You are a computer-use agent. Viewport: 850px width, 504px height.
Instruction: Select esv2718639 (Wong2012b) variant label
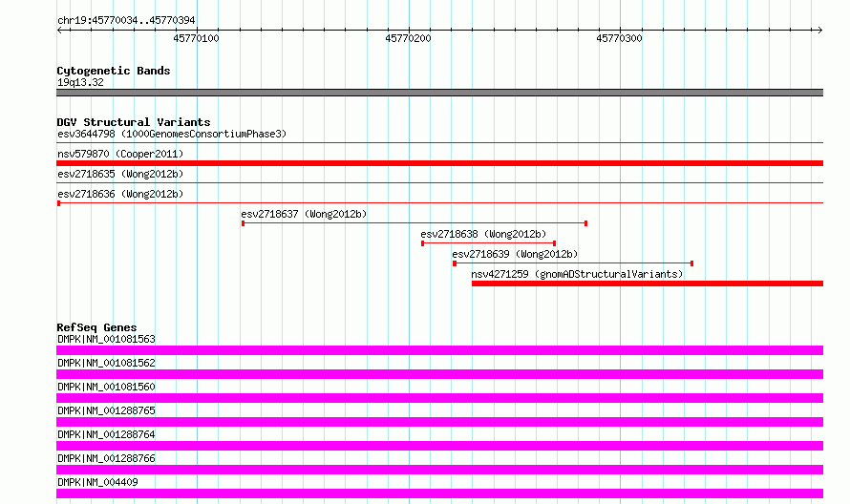pos(515,254)
